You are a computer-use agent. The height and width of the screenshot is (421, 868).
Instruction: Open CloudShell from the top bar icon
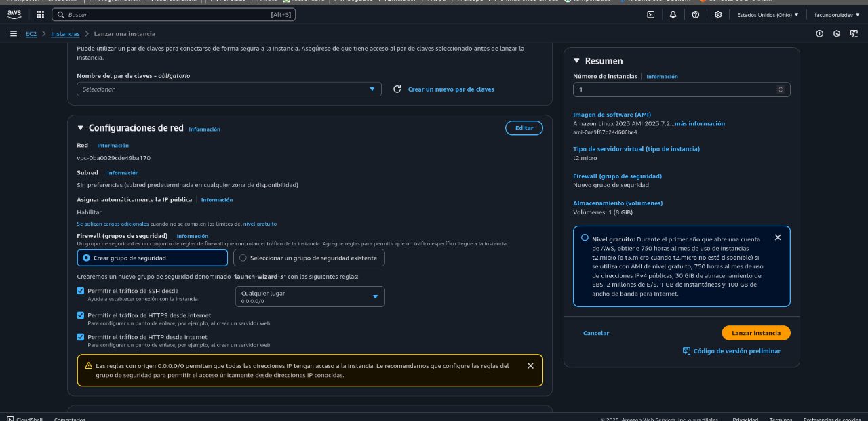[651, 14]
